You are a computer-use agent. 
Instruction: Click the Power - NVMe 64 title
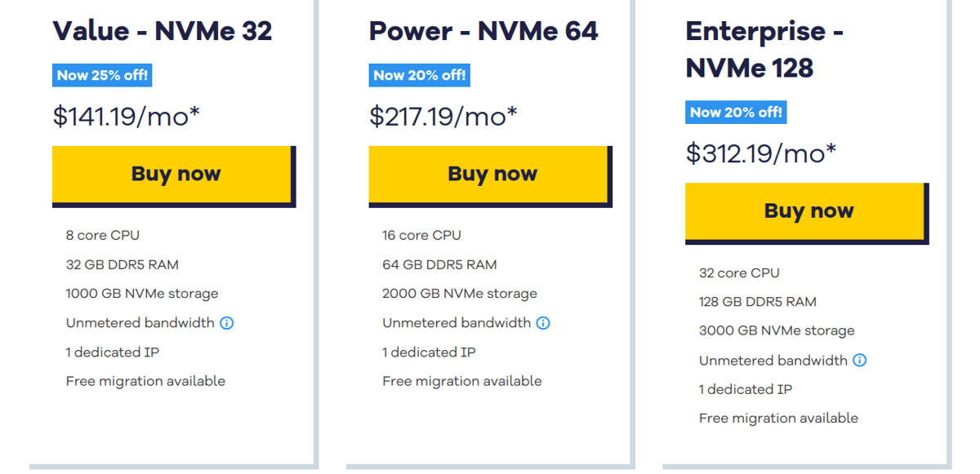483,30
